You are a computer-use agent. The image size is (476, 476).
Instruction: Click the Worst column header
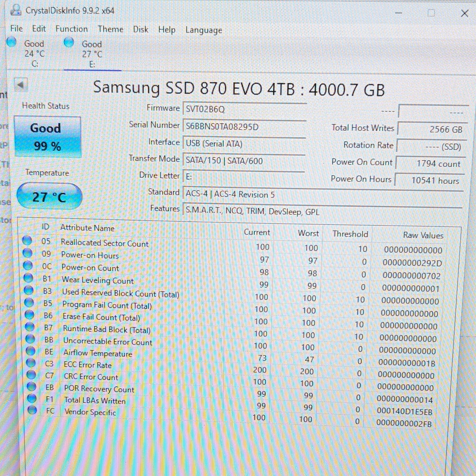click(309, 233)
